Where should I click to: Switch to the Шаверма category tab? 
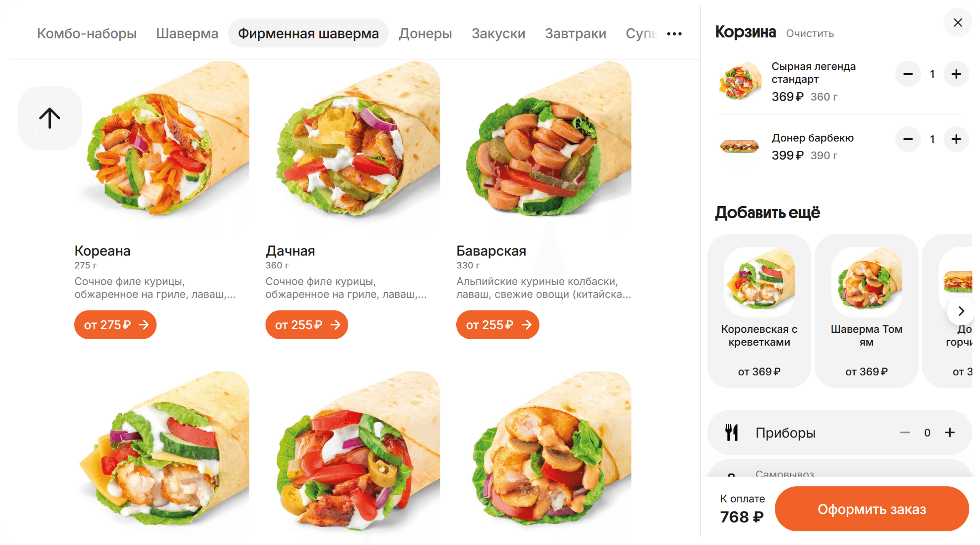tap(187, 34)
